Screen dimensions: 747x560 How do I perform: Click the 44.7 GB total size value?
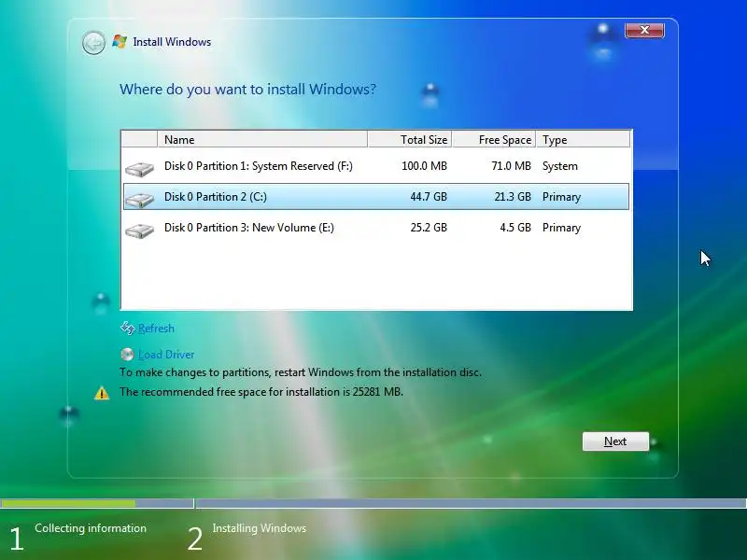(429, 197)
